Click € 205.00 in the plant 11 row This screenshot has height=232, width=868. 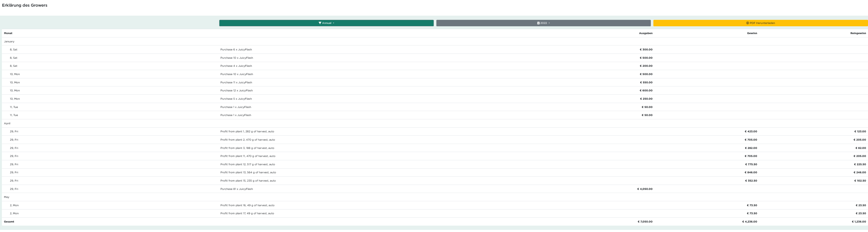coord(859,156)
